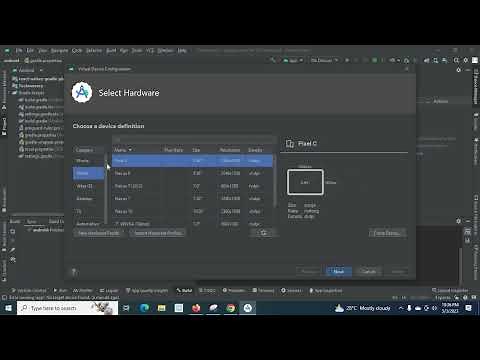The image size is (480, 360).
Task: Open the Navigate menu
Action: point(59,51)
